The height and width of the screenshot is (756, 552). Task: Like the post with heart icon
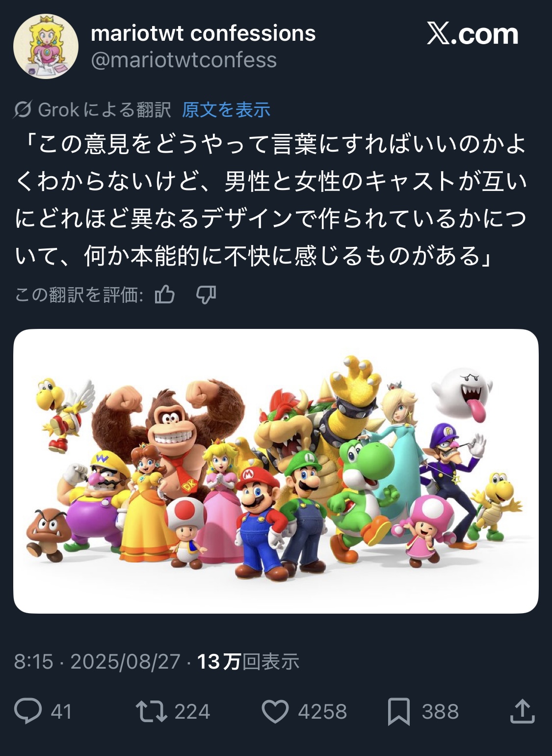tap(275, 711)
